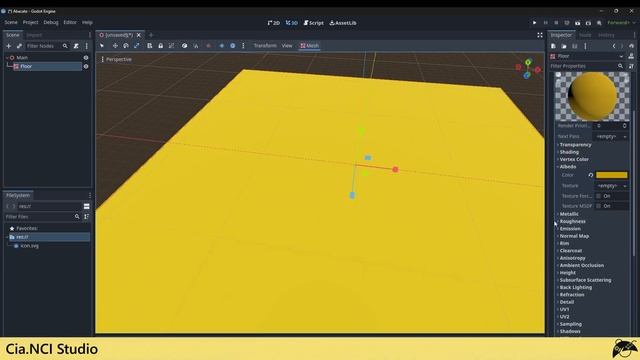Show list of selectable nodes
The width and height of the screenshot is (640, 360).
point(150,46)
